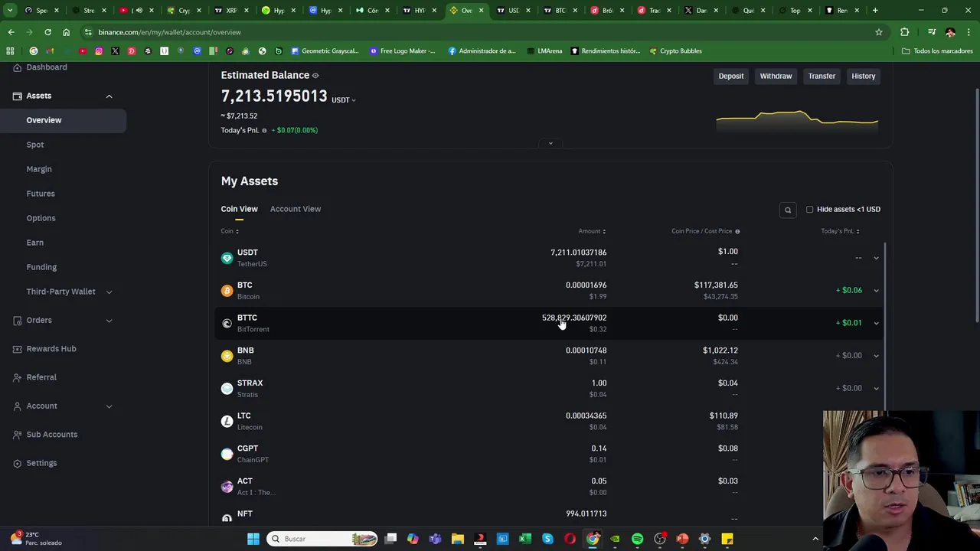Open Margin in the sidebar
Image resolution: width=980 pixels, height=551 pixels.
tap(39, 169)
